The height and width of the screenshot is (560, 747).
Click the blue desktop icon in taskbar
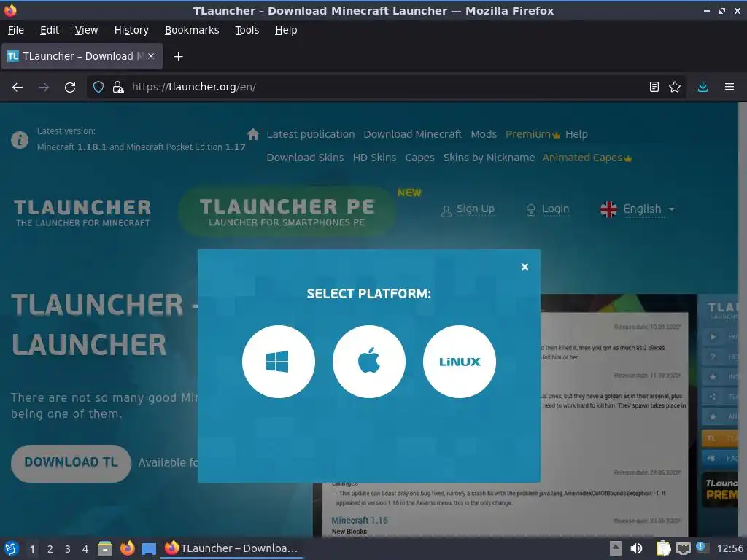(149, 548)
